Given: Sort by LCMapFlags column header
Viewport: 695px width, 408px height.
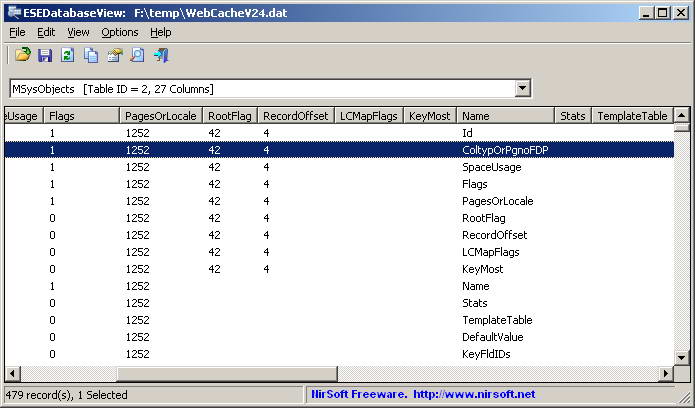Looking at the screenshot, I should (369, 116).
